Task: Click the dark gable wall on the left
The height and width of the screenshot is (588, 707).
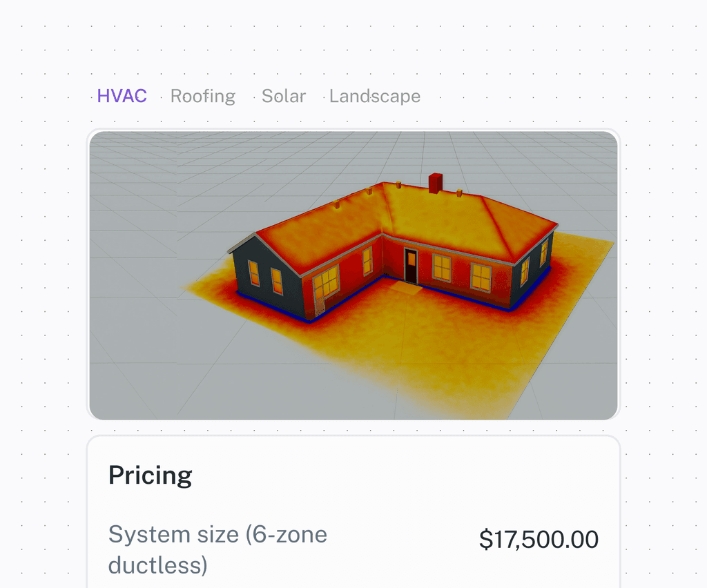Action: coord(267,274)
